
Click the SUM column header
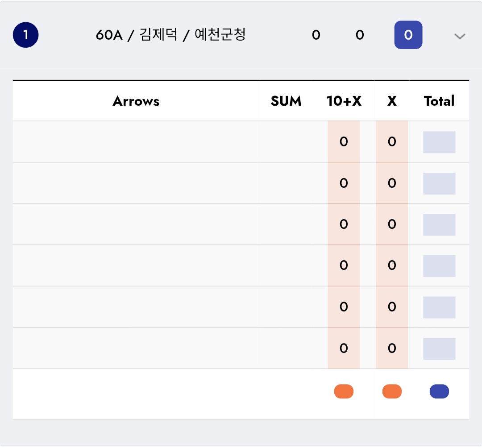click(x=286, y=101)
